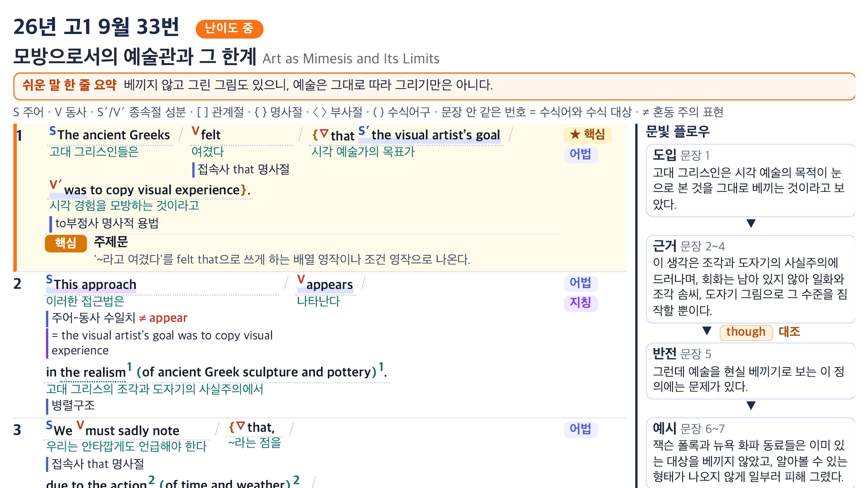The image size is (868, 488).
Task: Click the orange 핵심 label above 주제문 note
Action: point(66,243)
